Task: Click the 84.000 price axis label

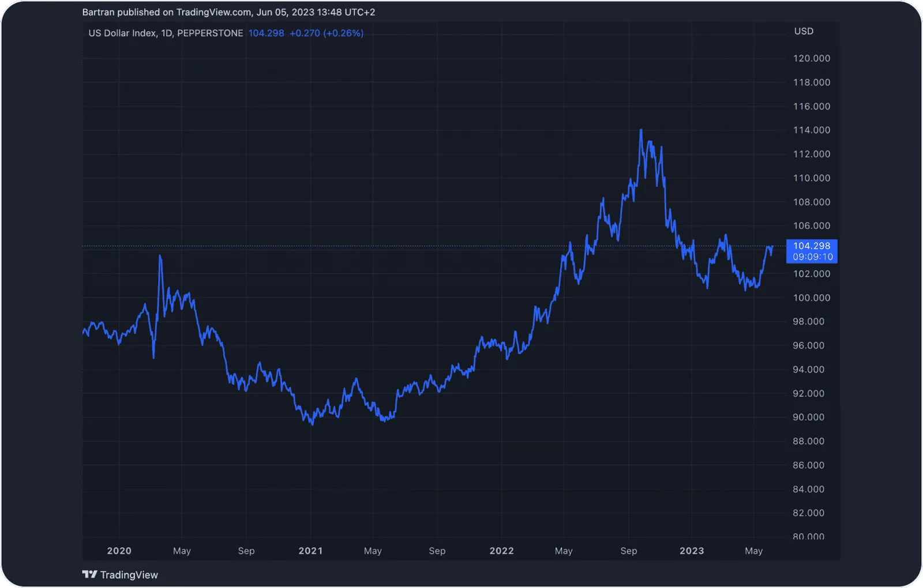Action: coord(808,489)
